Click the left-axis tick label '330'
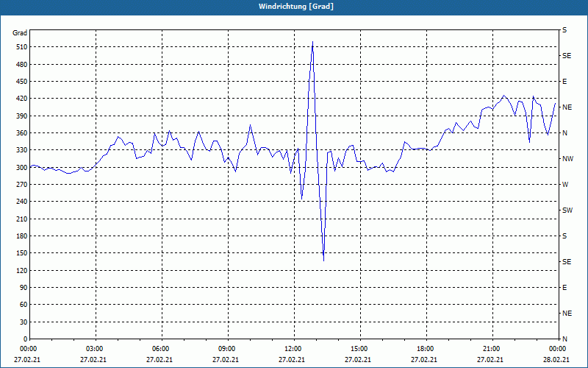 22,150
